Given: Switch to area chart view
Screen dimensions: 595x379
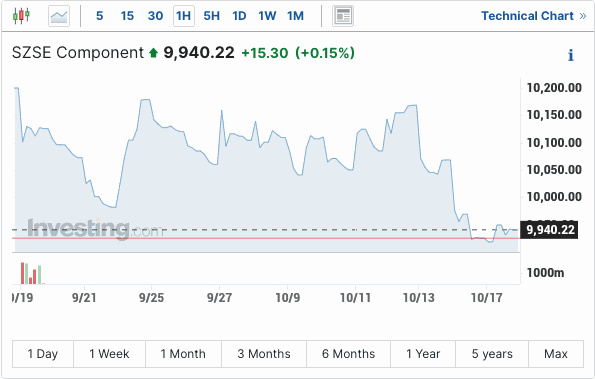Looking at the screenshot, I should pos(59,16).
